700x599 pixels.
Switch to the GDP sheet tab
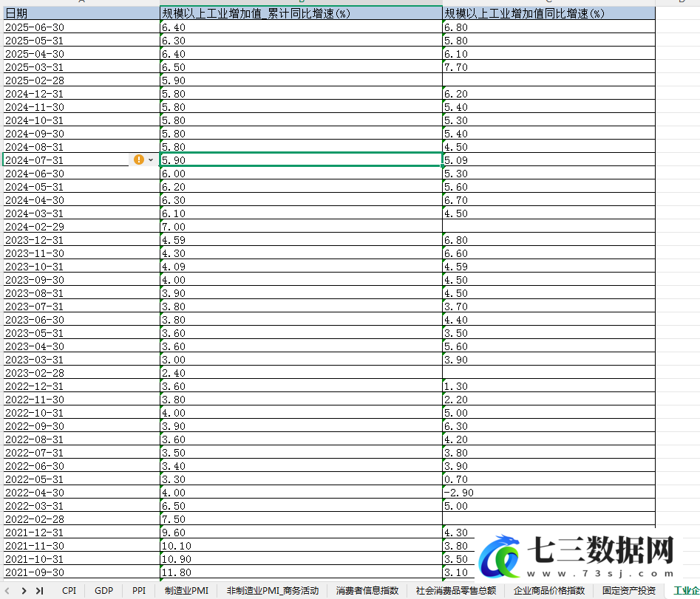tap(103, 591)
